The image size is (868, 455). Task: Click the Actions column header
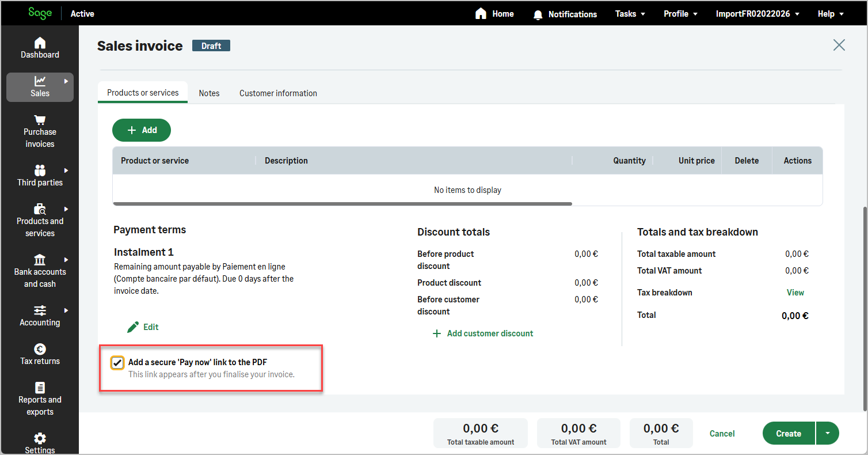797,161
